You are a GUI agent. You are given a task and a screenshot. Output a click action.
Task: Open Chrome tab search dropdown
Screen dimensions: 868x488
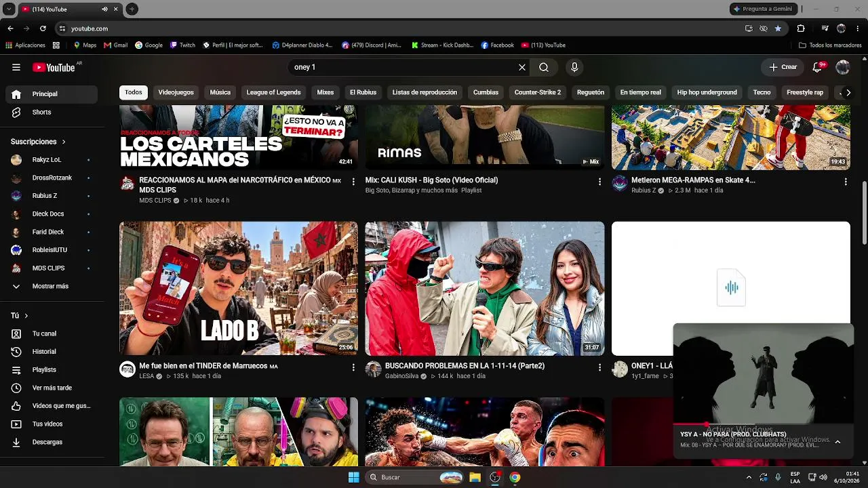[8, 9]
